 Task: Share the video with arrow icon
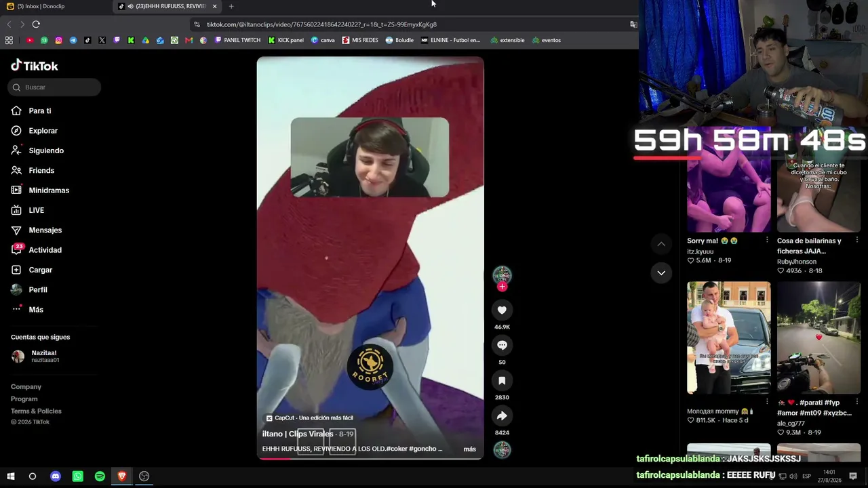[x=502, y=416]
